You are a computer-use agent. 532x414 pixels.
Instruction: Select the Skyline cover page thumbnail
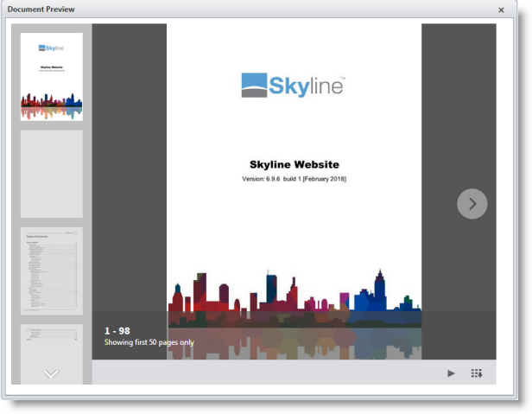[52, 77]
